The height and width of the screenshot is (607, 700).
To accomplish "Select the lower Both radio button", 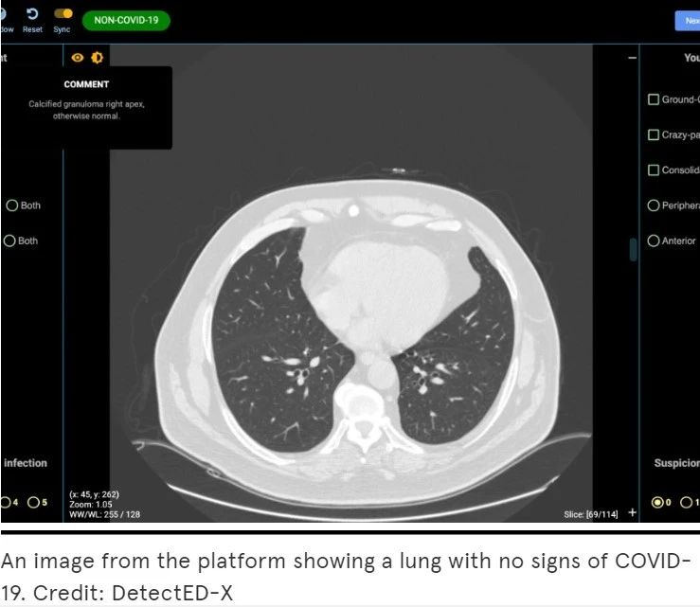I will 11,241.
